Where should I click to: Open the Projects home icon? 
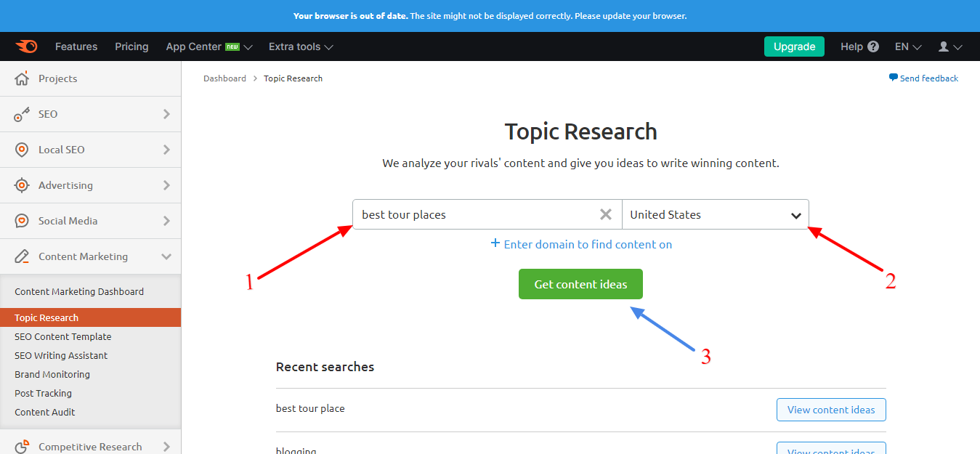coord(22,78)
